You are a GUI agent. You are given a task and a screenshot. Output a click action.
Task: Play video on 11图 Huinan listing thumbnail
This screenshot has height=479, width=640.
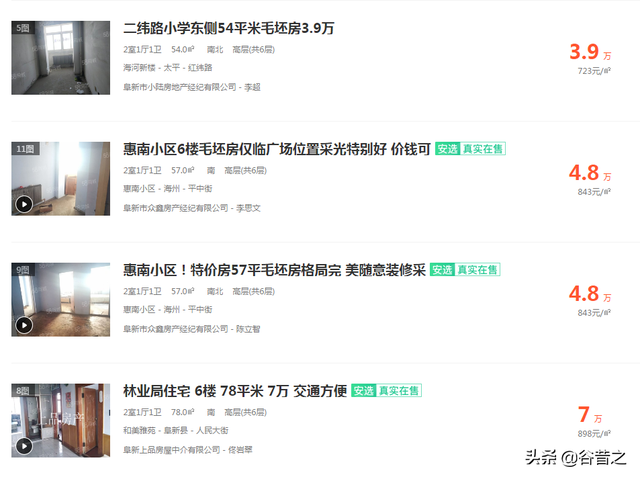click(24, 204)
